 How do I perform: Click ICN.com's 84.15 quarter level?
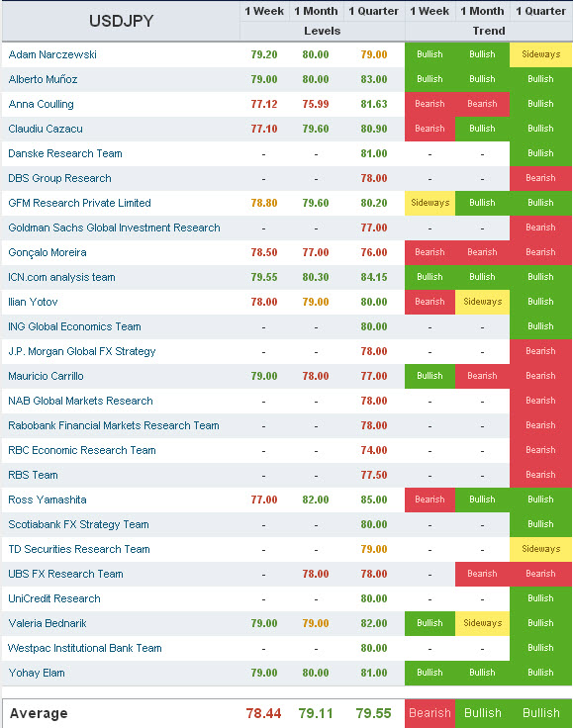click(374, 277)
